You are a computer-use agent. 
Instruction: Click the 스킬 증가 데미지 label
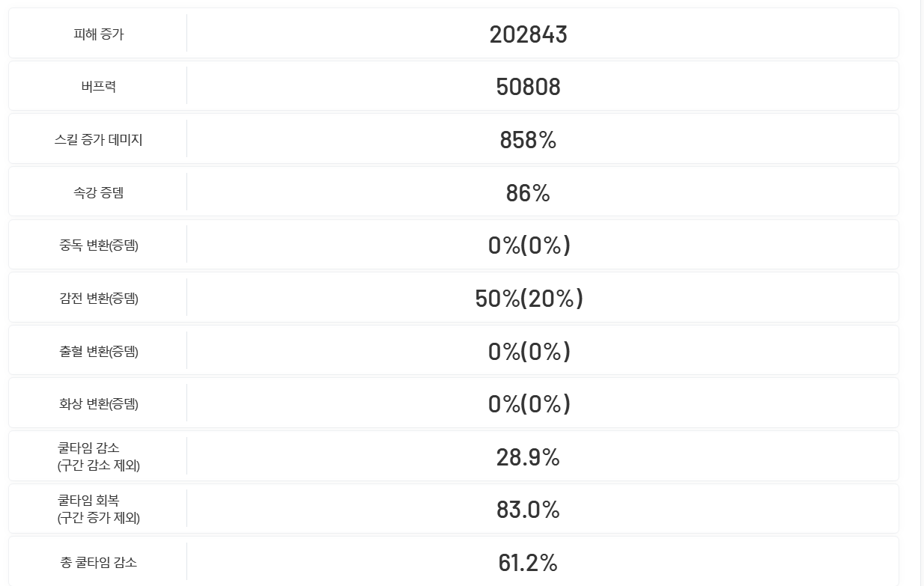[x=98, y=140]
